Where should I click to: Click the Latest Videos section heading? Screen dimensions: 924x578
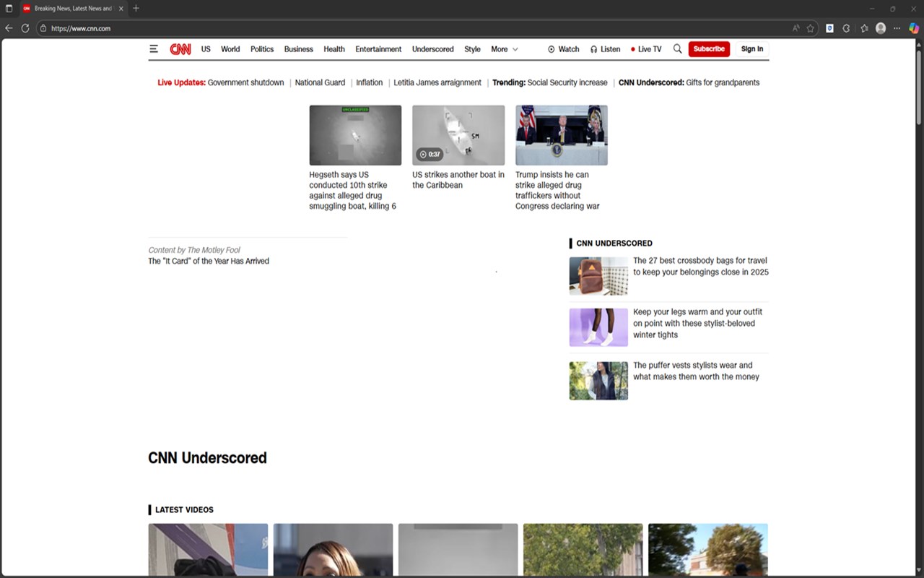tap(184, 510)
